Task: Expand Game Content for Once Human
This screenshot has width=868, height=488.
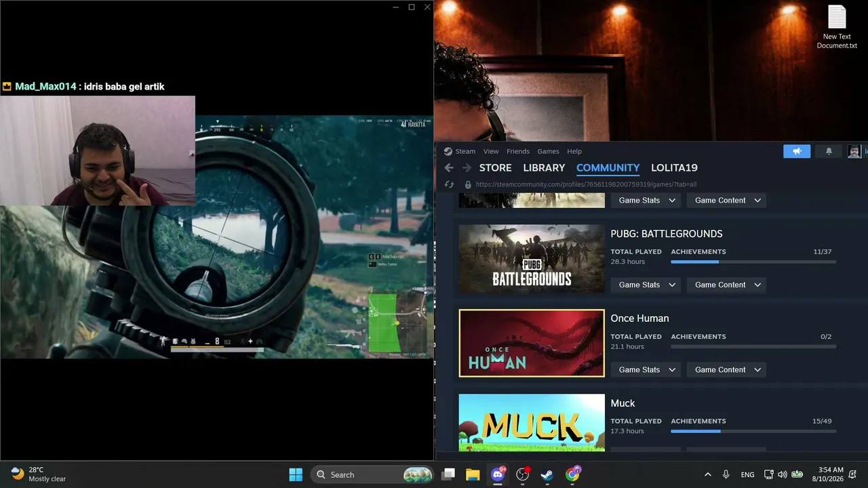Action: (726, 369)
